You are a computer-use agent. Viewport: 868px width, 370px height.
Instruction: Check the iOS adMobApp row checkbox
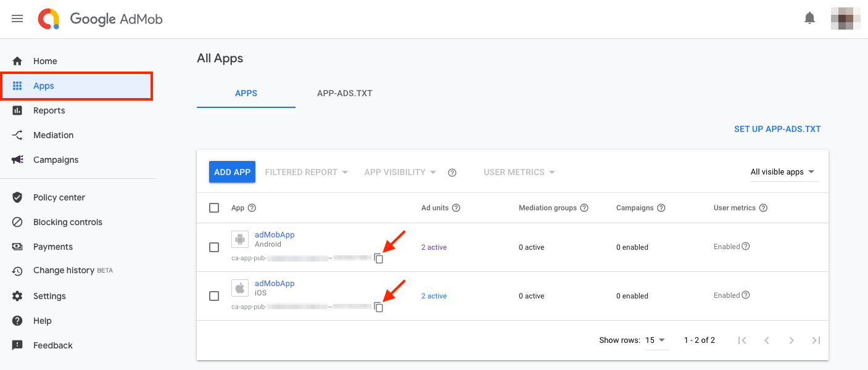click(214, 296)
